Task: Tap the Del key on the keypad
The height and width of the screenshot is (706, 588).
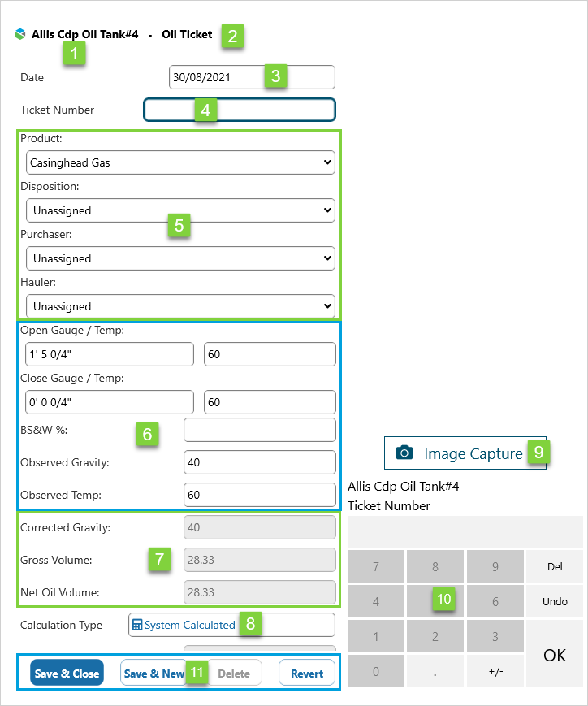Action: [555, 566]
